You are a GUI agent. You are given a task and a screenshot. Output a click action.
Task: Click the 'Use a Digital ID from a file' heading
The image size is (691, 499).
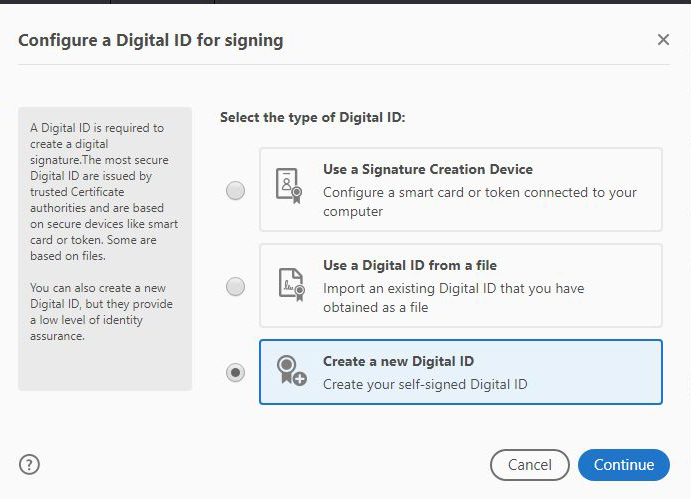[x=410, y=265]
